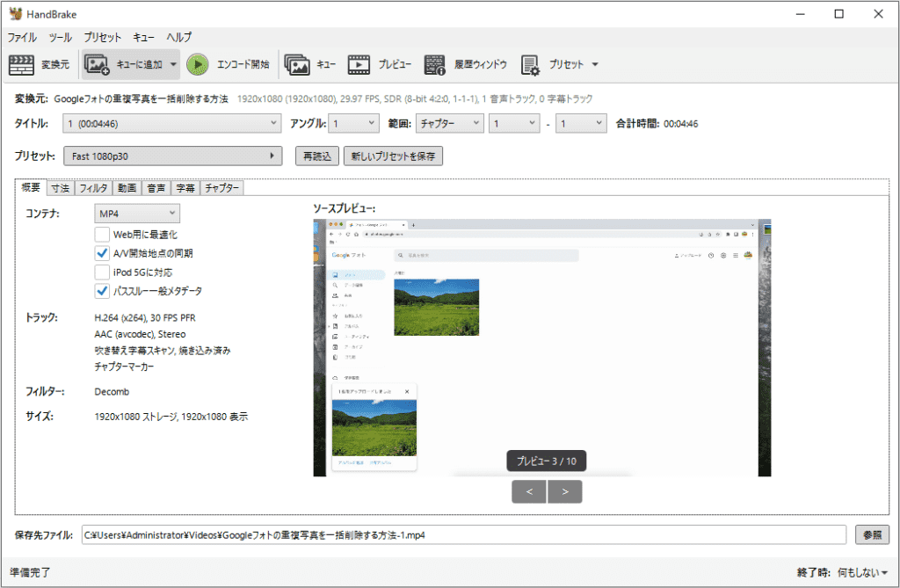This screenshot has width=900, height=588.
Task: Open the 履歴ウィンドウ activity log icon
Action: coord(435,64)
